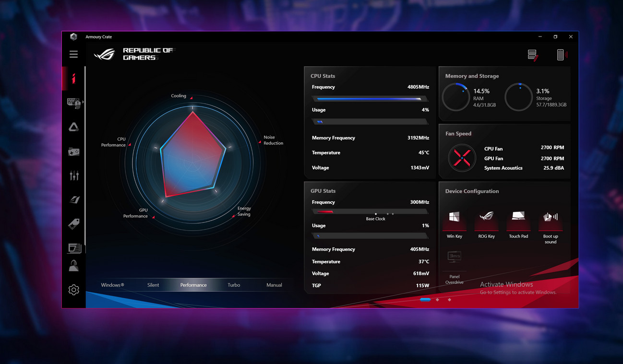Click the Device Configuration heading
The width and height of the screenshot is (623, 364).
[x=472, y=191]
